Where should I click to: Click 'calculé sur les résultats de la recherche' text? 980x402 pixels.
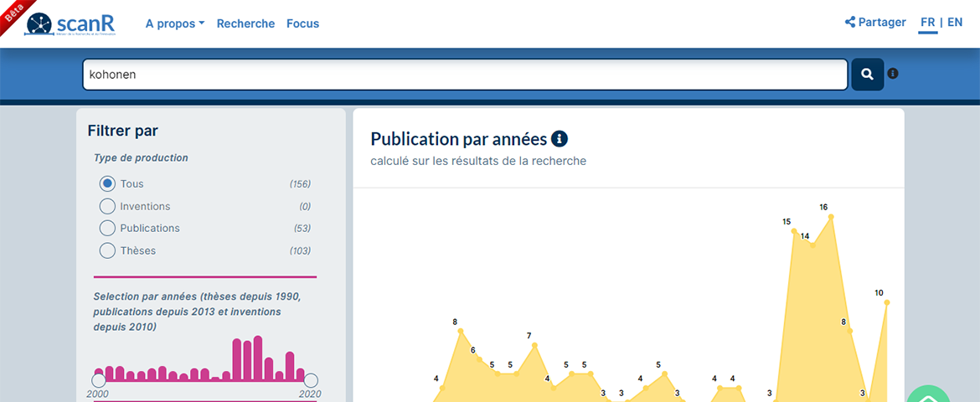478,161
